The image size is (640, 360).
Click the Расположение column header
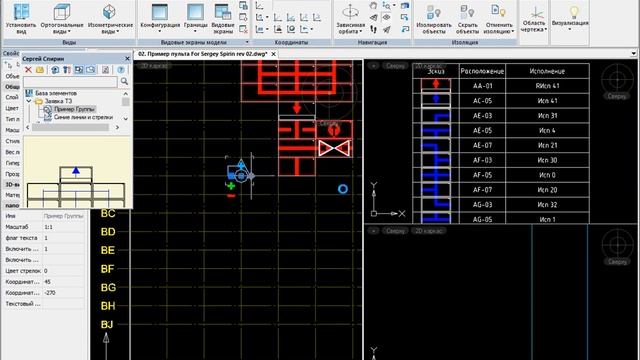[482, 71]
